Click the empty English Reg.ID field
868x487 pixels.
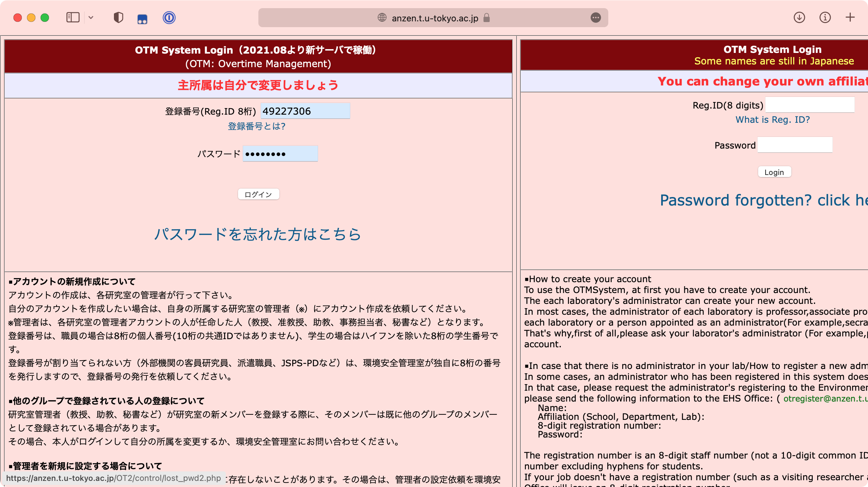point(810,105)
